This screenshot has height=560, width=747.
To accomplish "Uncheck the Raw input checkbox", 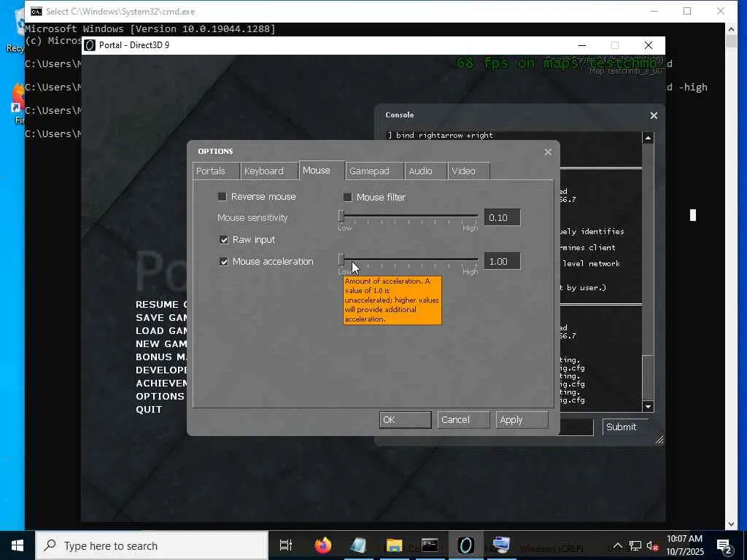I will tap(223, 239).
